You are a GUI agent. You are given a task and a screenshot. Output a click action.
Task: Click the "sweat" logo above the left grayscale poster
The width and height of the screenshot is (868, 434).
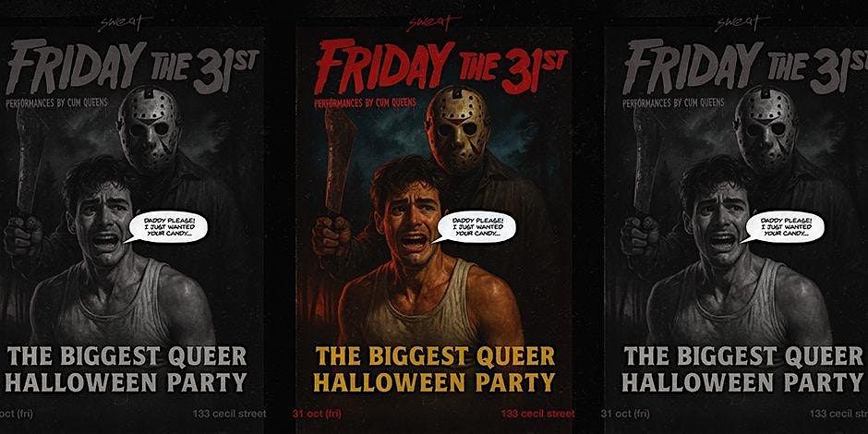click(x=125, y=24)
